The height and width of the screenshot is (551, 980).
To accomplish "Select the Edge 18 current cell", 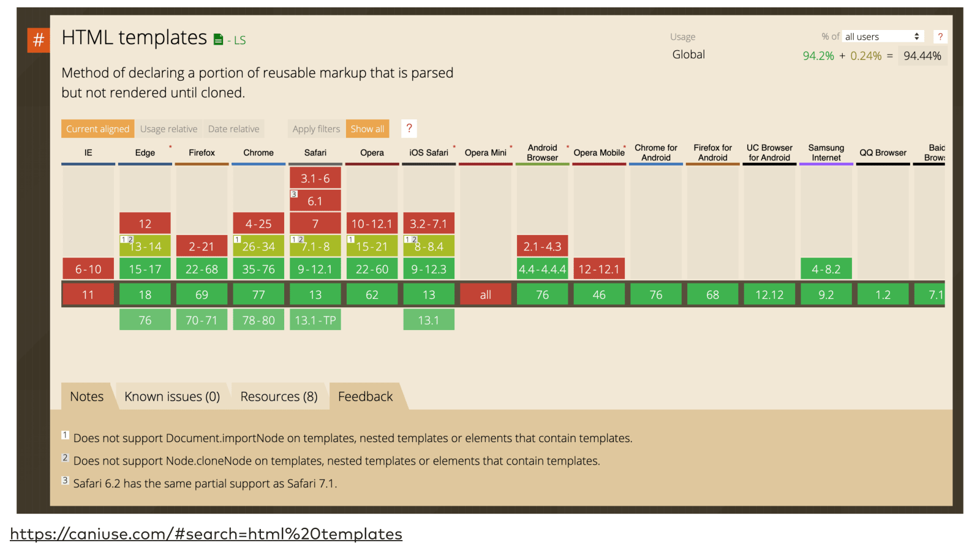I will point(145,294).
